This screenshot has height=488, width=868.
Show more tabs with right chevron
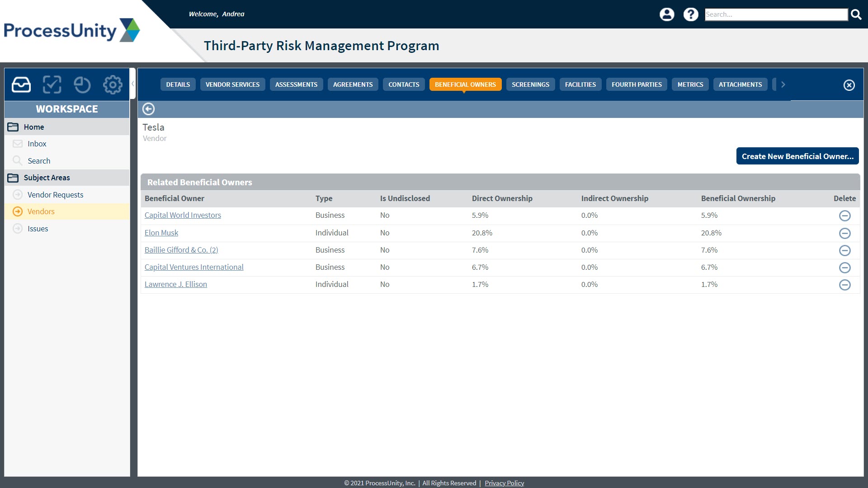pos(783,84)
